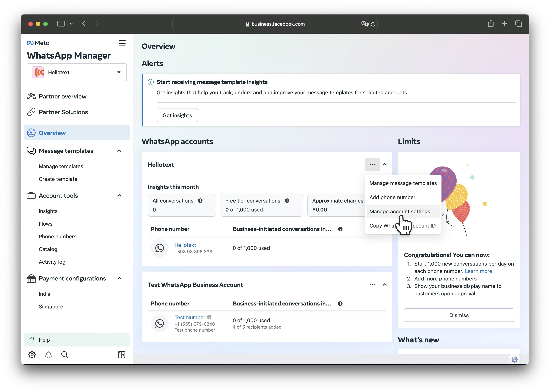Click the WhatsApp icon for Test Number
Screen dimensions: 550x392
click(x=160, y=323)
